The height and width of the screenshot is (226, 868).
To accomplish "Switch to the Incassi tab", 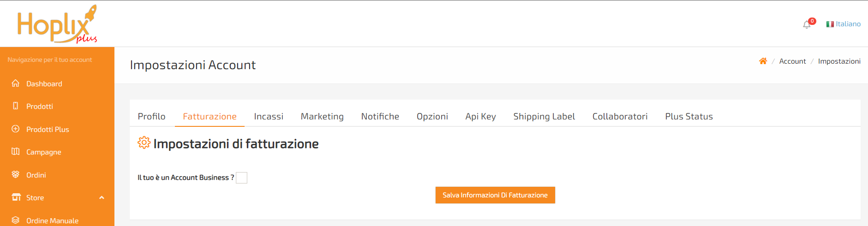I will coord(269,116).
